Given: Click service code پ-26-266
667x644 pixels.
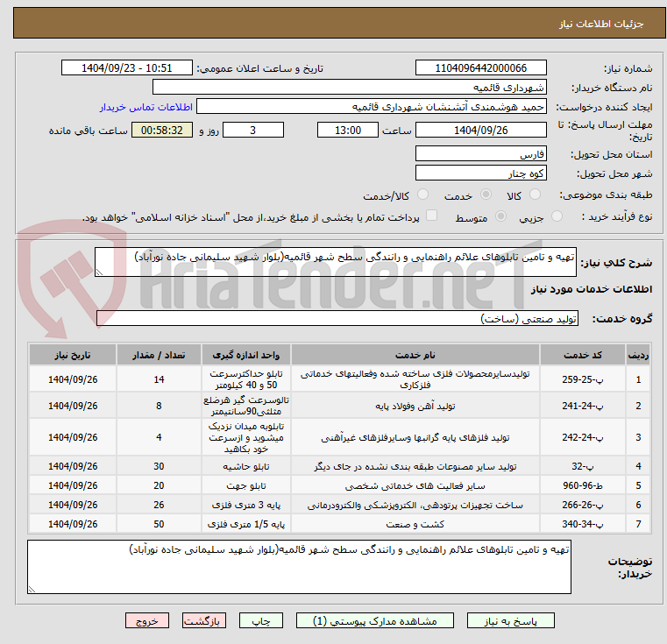Looking at the screenshot, I should [x=582, y=505].
